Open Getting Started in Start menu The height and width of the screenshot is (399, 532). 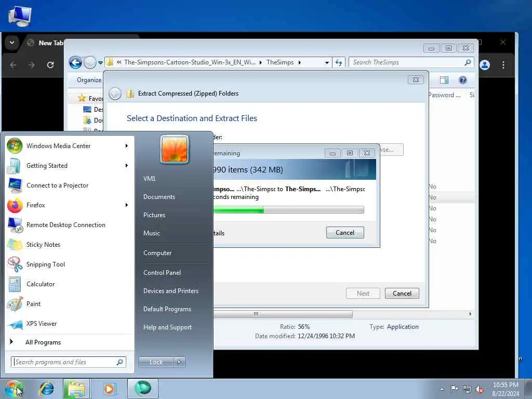pos(70,166)
